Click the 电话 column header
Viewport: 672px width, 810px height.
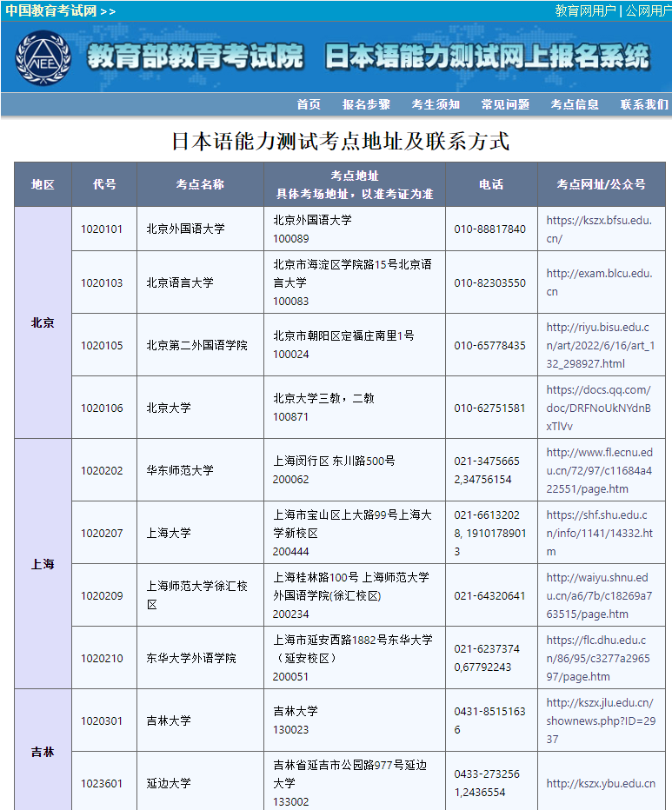(x=491, y=184)
